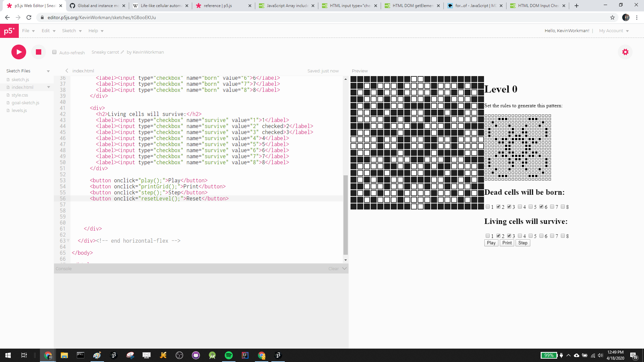Check survive checkbox 4
The image size is (644, 362).
point(520,236)
